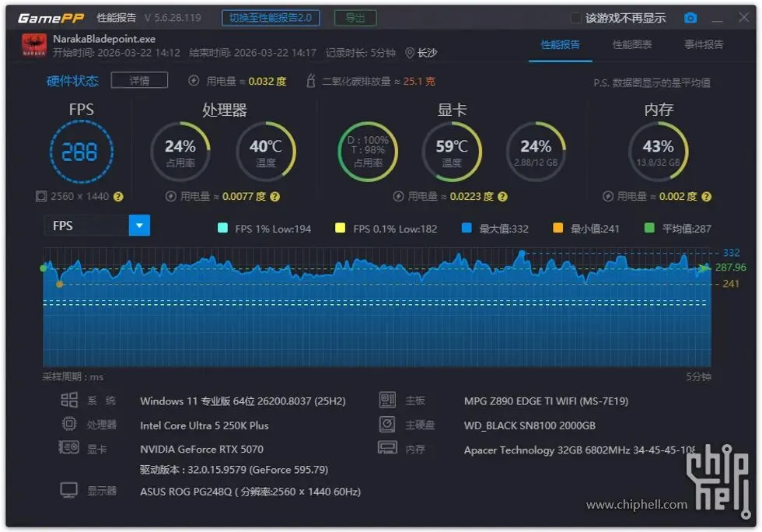This screenshot has width=762, height=532.
Task: Click the GPU D:100% usage gauge
Action: pos(368,152)
